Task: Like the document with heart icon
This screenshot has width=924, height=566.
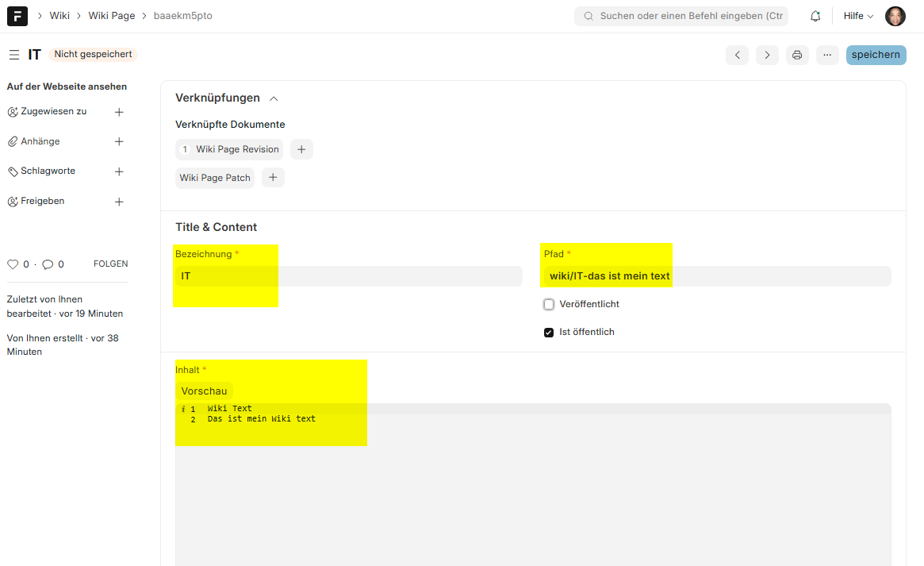Action: click(13, 264)
